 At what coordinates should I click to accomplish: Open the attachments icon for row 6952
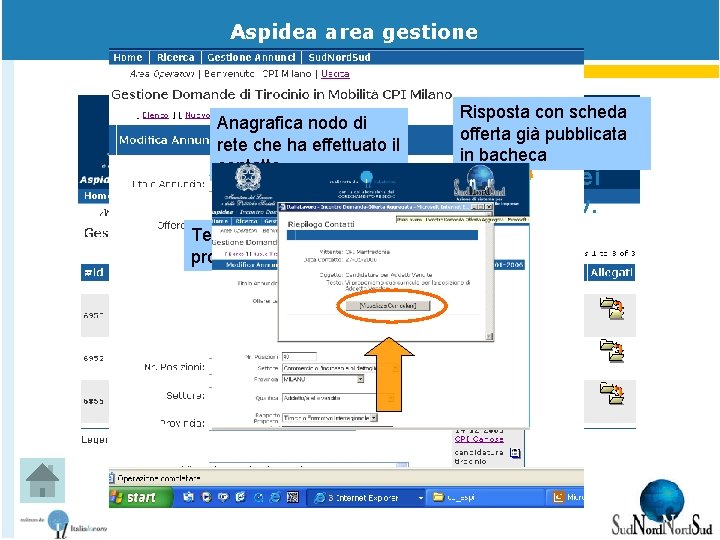(612, 351)
